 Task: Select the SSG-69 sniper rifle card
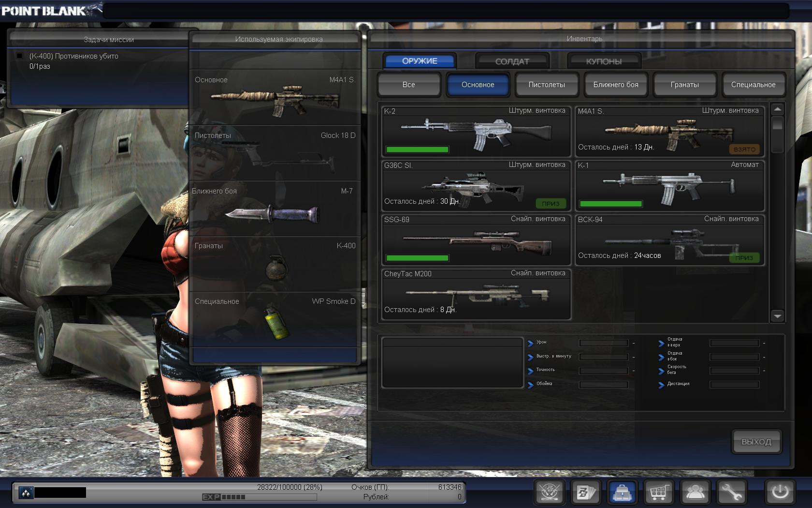click(476, 239)
